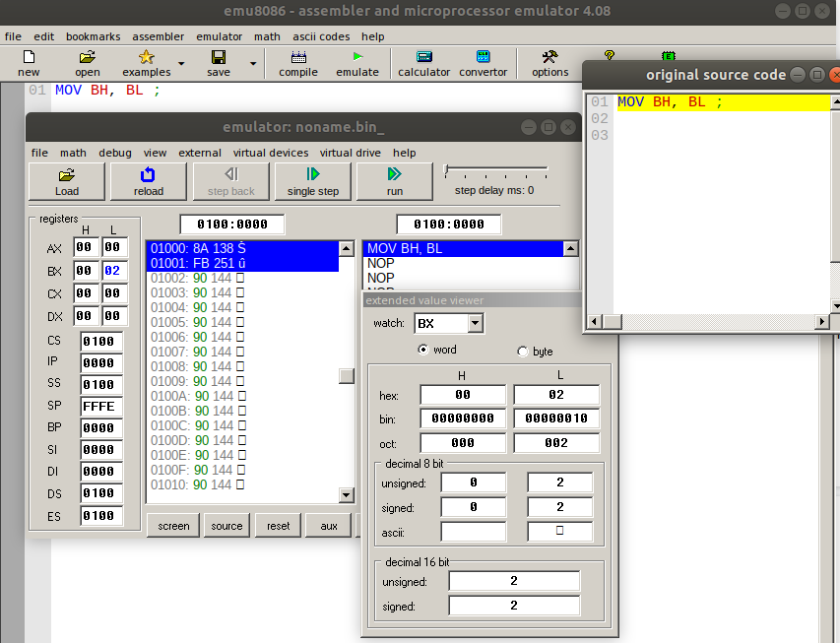Expand the examples dropdown arrow
840x643 pixels.
[180, 64]
